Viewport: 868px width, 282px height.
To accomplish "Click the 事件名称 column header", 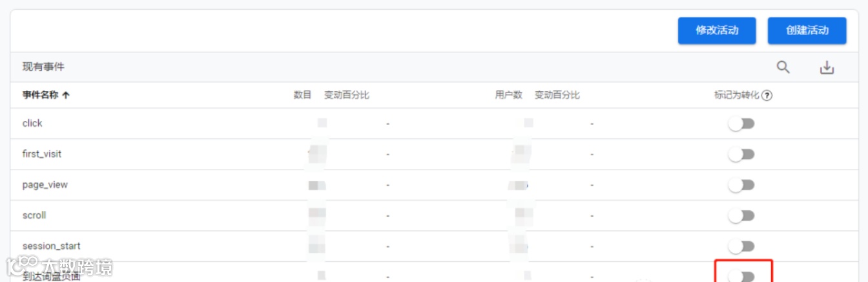I will [x=40, y=95].
